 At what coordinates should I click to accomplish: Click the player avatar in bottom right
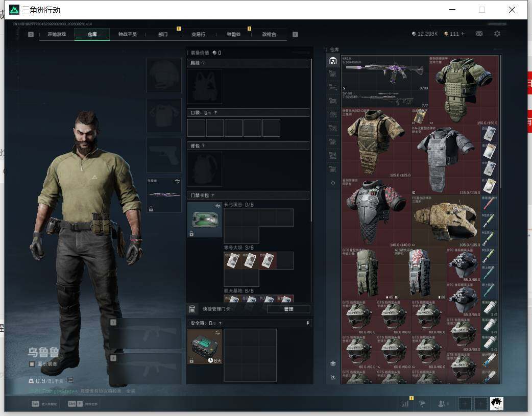(497, 404)
